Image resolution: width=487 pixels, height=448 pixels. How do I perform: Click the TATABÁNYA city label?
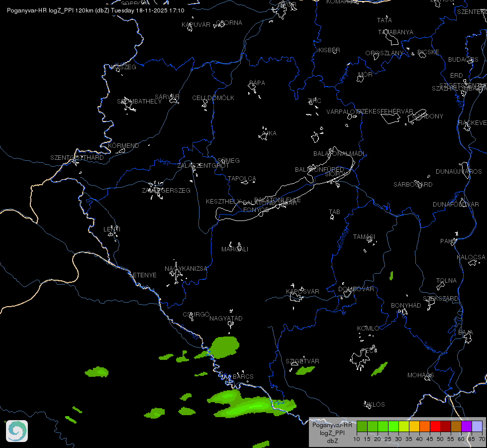(x=395, y=32)
